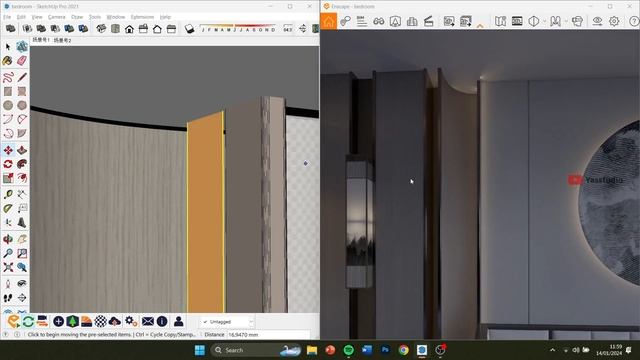This screenshot has width=640, height=360.
Task: Activate the Orbit tool
Action: [8, 239]
